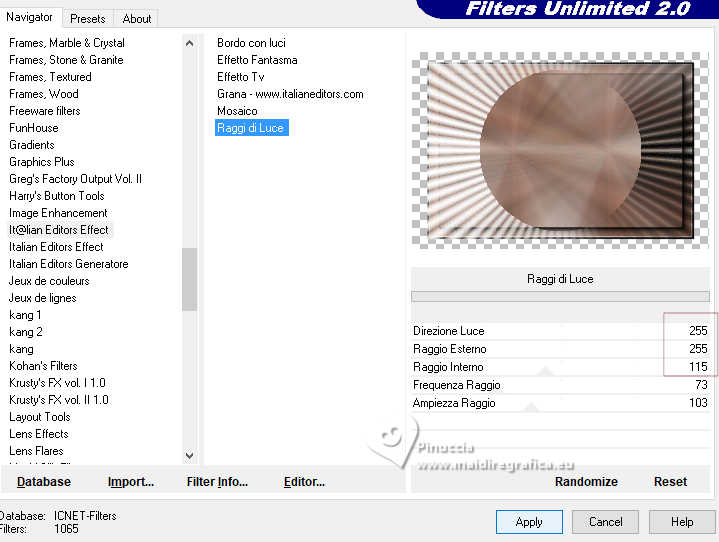Choose the Mosaico filter
Screen dimensions: 719x542
(x=237, y=111)
